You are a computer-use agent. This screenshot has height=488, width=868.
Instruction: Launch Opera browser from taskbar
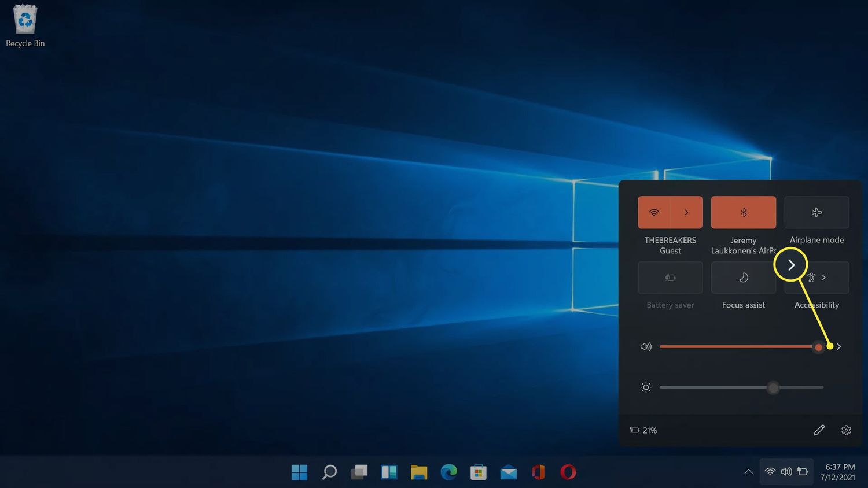point(568,472)
